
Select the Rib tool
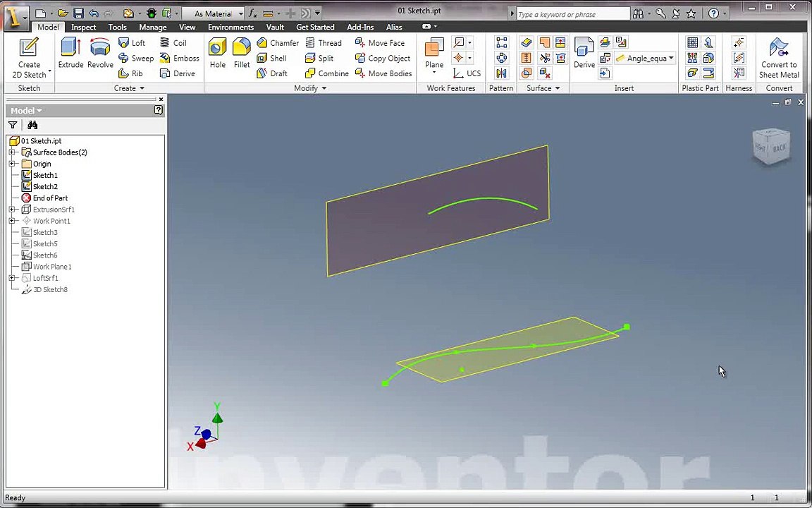[x=130, y=73]
